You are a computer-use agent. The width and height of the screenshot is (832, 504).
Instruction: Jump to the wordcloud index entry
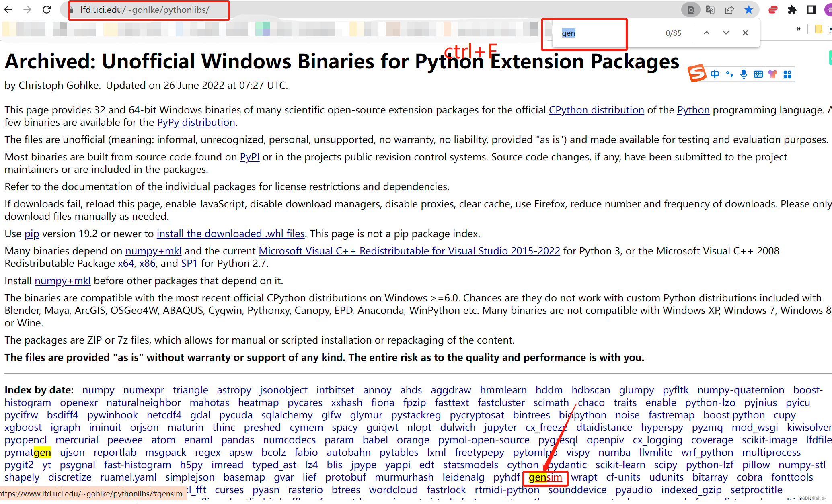393,490
